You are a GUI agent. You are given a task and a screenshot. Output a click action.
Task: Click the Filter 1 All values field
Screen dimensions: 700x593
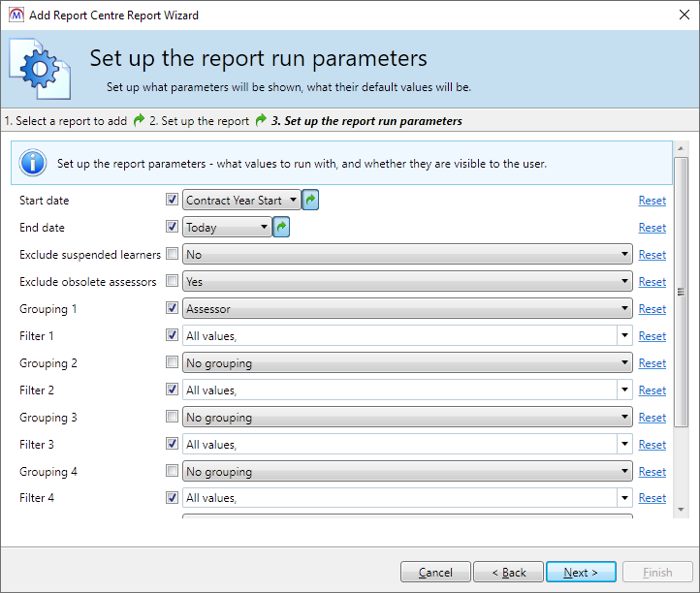tap(399, 336)
